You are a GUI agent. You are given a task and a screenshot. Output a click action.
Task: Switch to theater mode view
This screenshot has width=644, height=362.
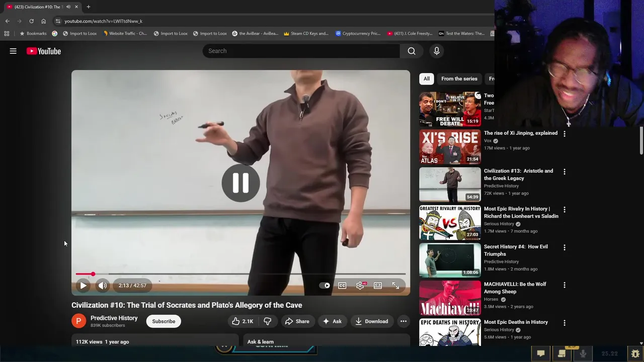[x=378, y=286]
